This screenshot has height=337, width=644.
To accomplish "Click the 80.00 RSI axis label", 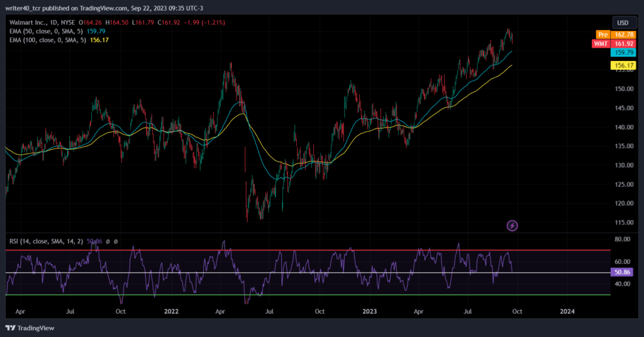I will [622, 239].
